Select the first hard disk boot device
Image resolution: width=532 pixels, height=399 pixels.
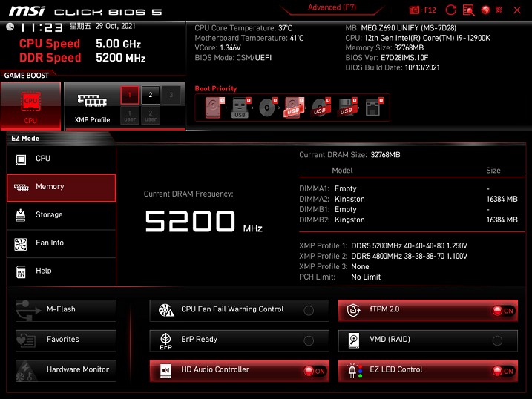point(214,108)
